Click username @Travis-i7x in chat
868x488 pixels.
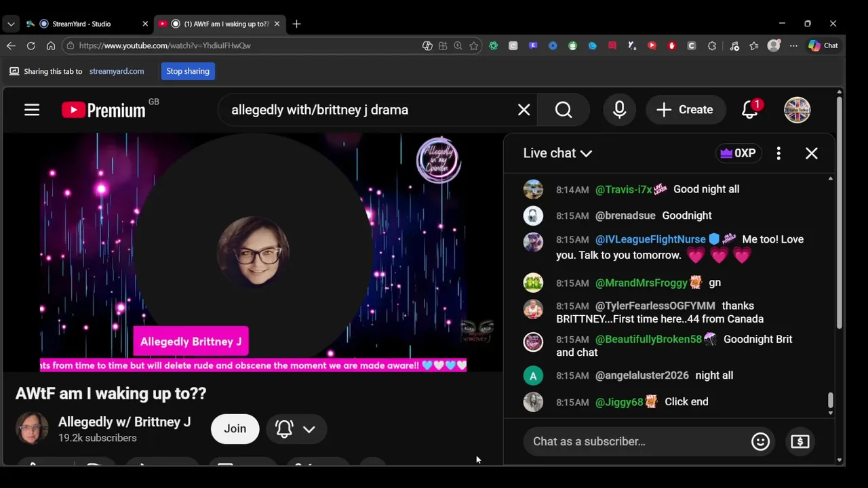click(x=623, y=189)
